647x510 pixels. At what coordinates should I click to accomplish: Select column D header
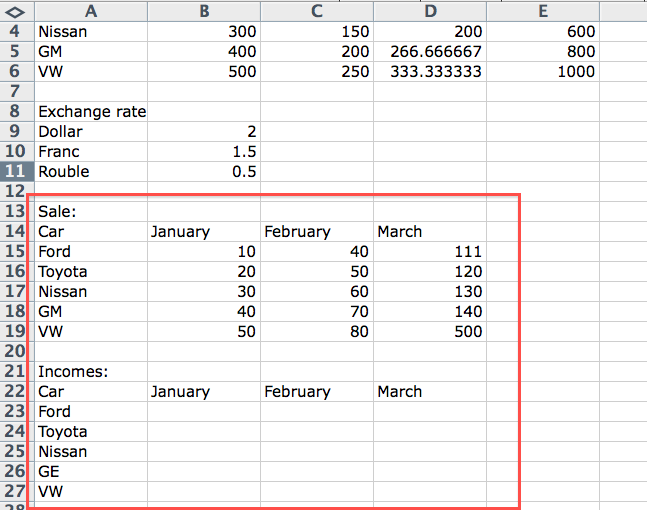click(x=430, y=11)
